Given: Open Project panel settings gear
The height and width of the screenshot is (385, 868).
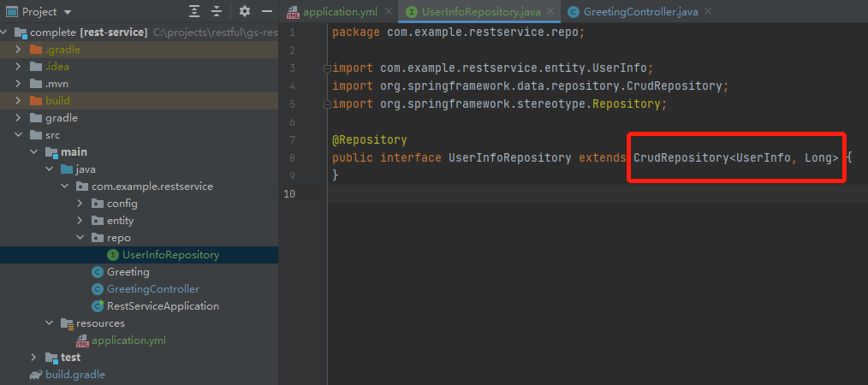Looking at the screenshot, I should [244, 12].
